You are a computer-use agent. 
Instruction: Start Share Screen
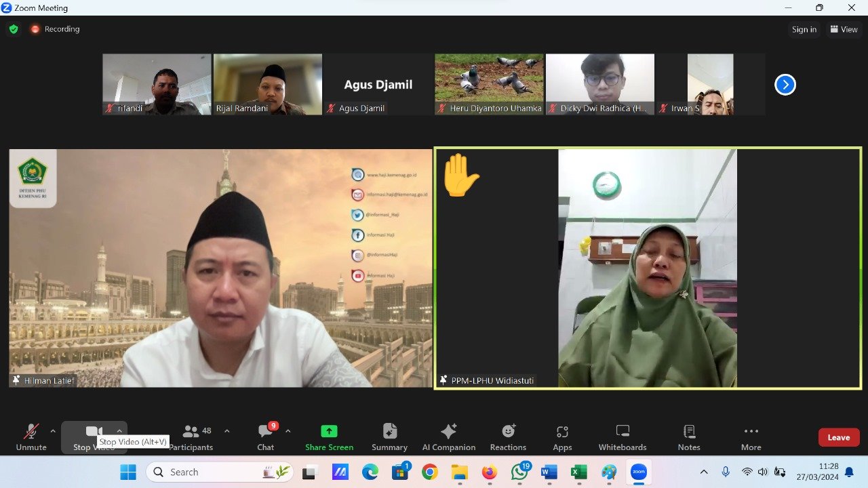pos(329,437)
